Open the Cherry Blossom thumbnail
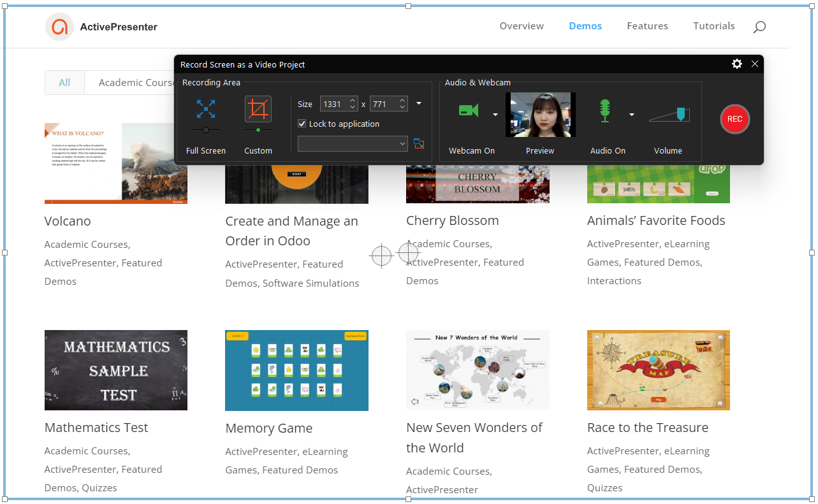 click(478, 184)
